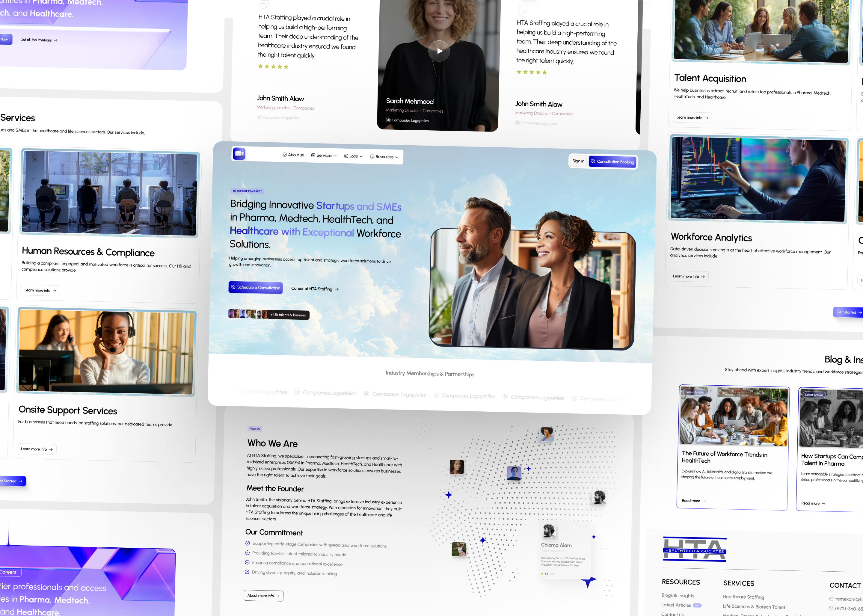The width and height of the screenshot is (863, 616).
Task: Click Learn more info under Talent Acquisition
Action: click(692, 117)
